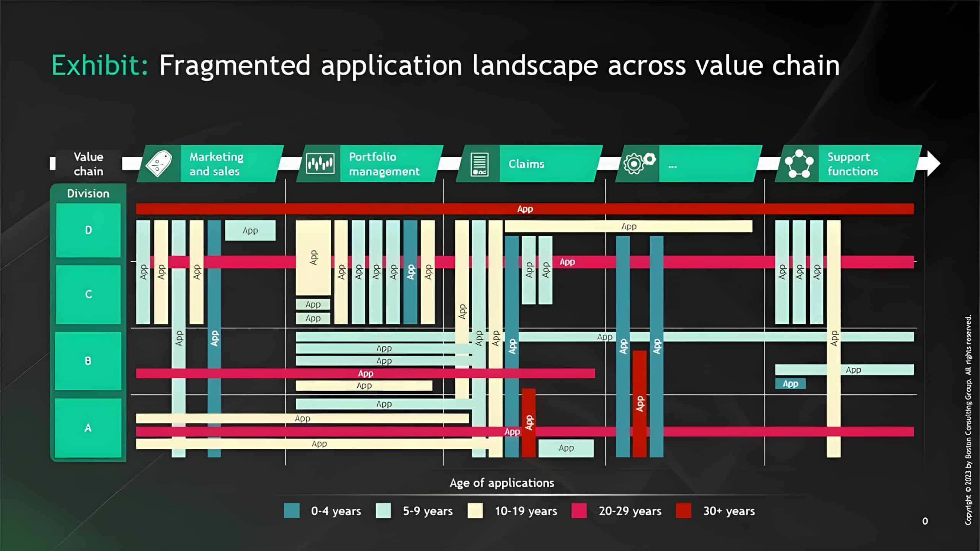Click the Division D block

click(88, 230)
